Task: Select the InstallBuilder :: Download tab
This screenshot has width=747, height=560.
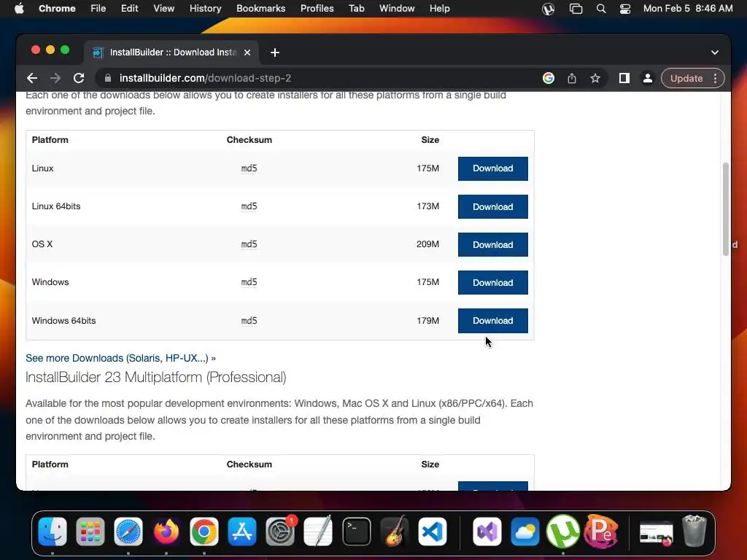Action: coord(171,52)
